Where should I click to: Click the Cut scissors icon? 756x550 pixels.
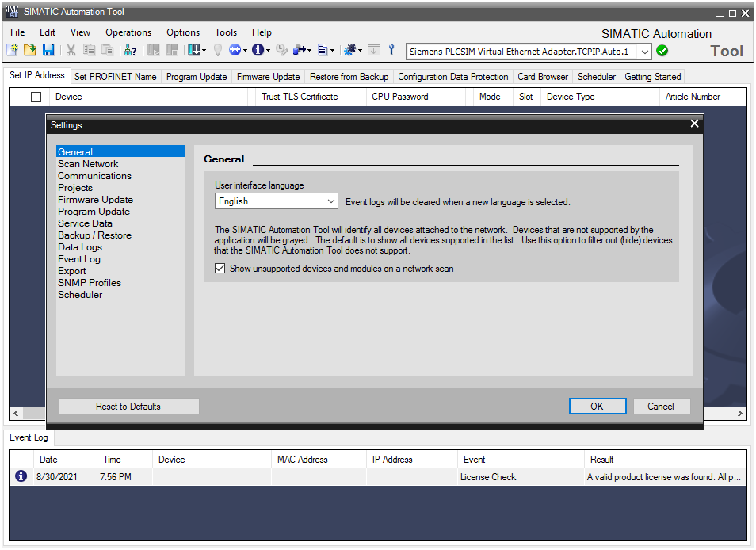pos(71,50)
